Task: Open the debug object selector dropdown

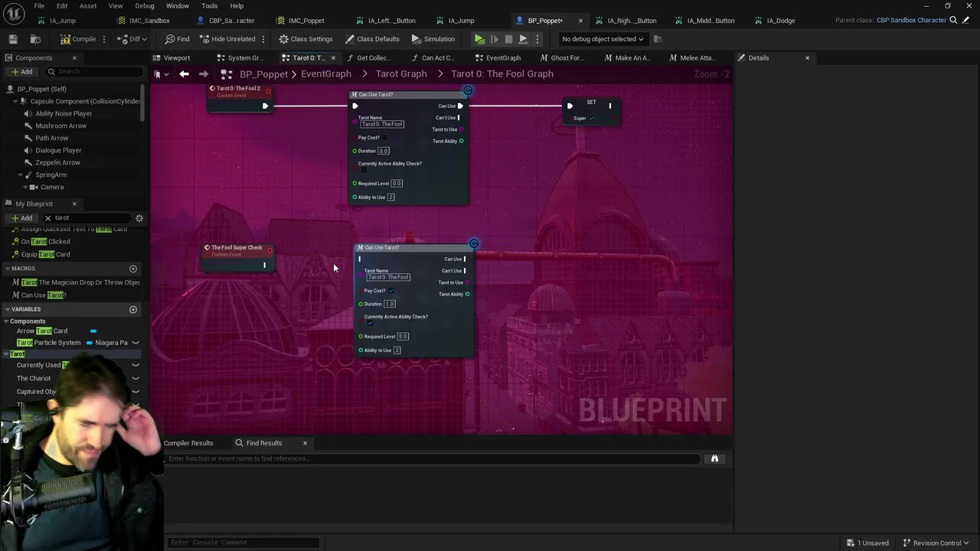Action: tap(603, 39)
